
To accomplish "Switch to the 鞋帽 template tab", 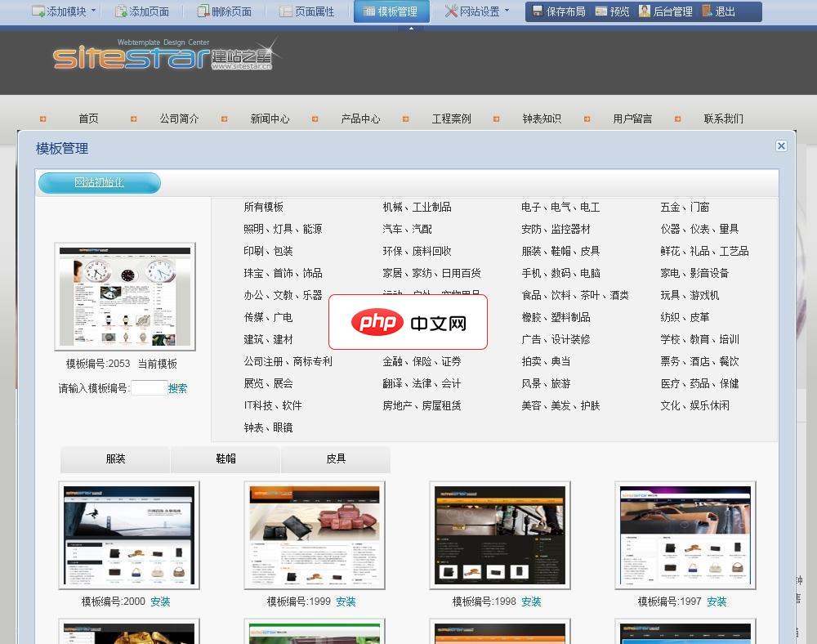I will click(x=225, y=459).
